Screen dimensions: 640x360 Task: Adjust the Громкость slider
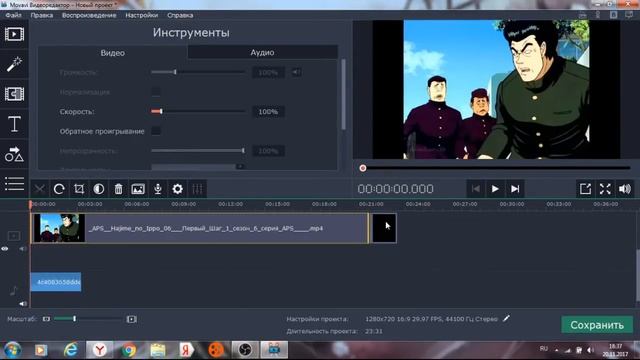click(x=198, y=72)
